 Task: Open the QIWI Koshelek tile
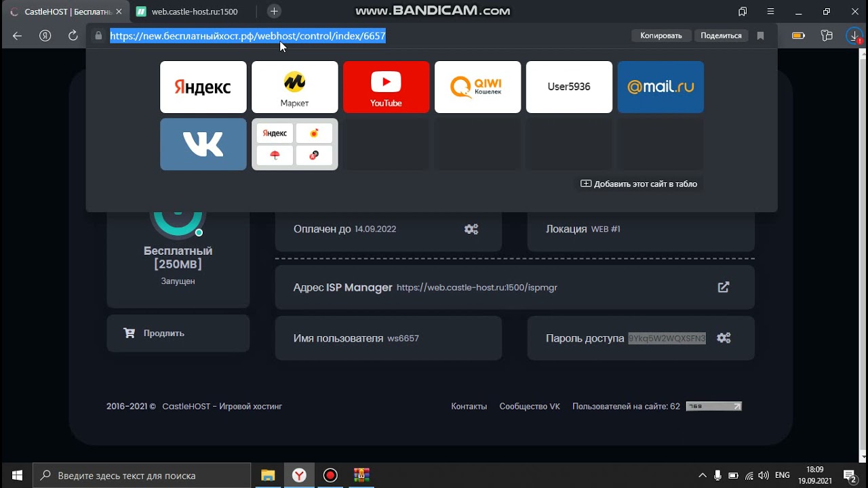(477, 87)
